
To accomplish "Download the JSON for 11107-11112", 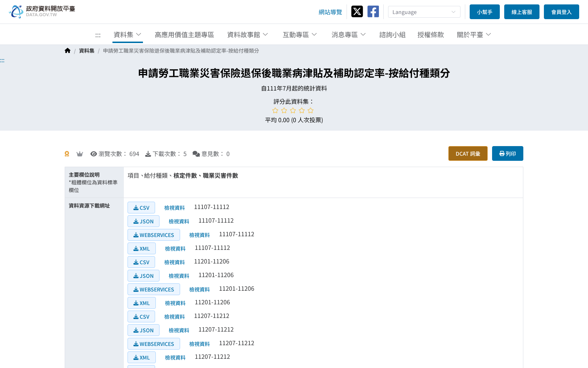I will 143,221.
